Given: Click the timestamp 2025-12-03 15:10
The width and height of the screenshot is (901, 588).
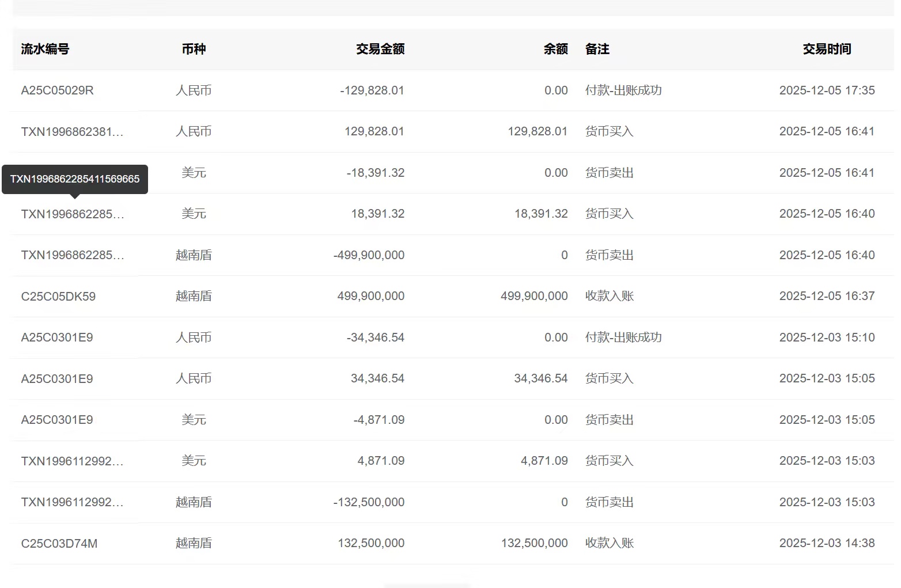Looking at the screenshot, I should point(827,337).
